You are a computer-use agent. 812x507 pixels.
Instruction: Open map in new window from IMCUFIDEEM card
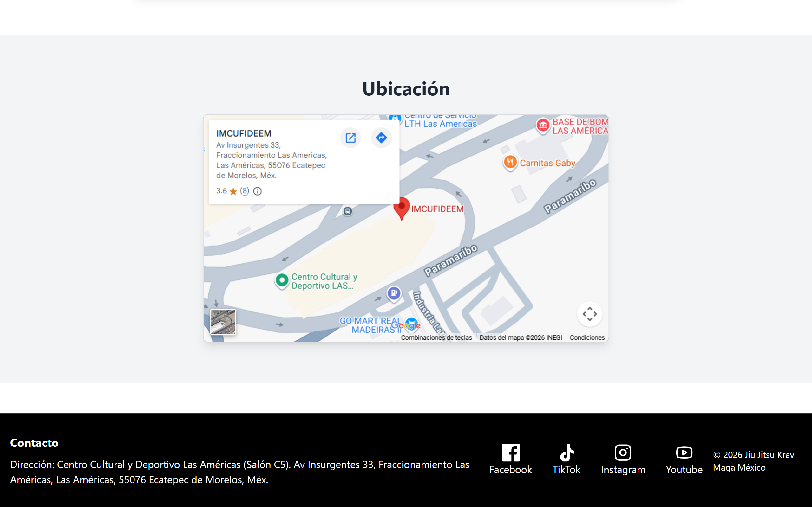click(350, 138)
